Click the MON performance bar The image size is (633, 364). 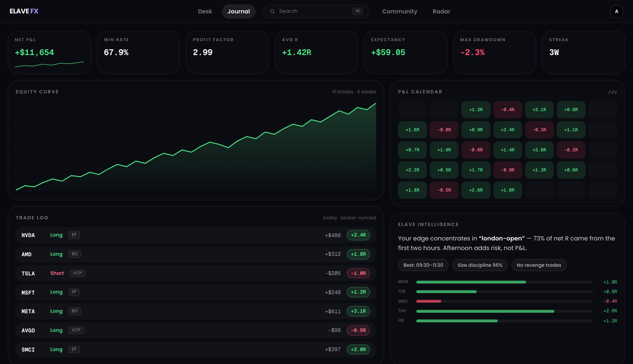(x=471, y=282)
